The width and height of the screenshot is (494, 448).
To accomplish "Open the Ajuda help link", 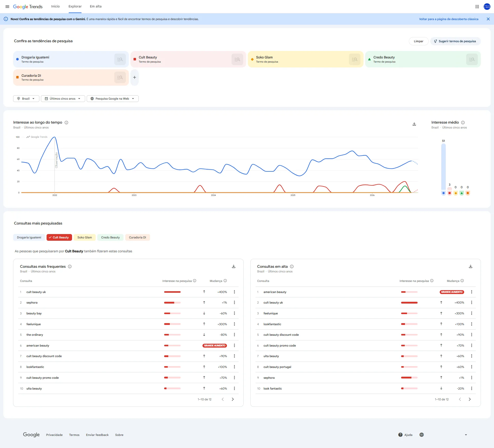I will coord(405,435).
